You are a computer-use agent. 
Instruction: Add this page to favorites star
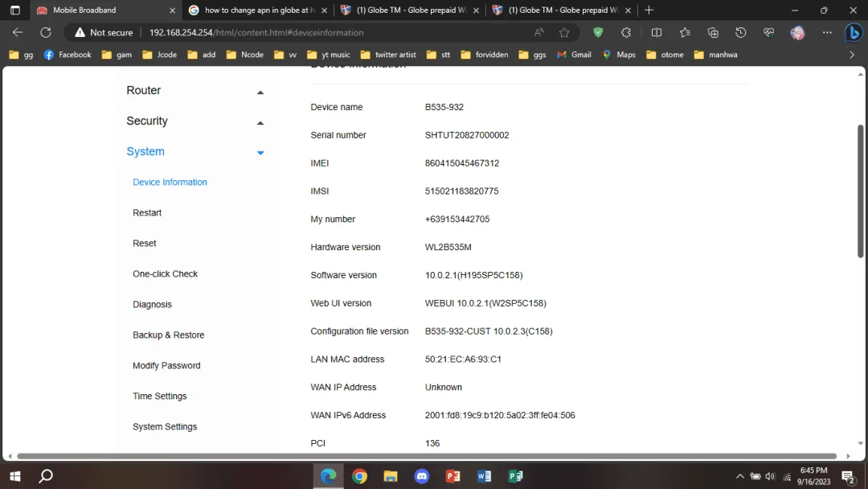pos(564,33)
